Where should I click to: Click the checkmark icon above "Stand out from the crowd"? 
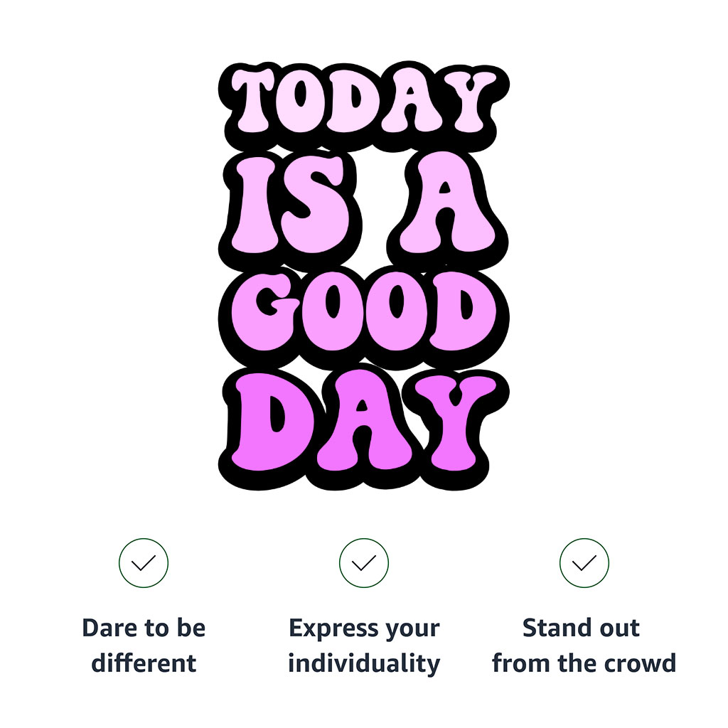[x=584, y=563]
